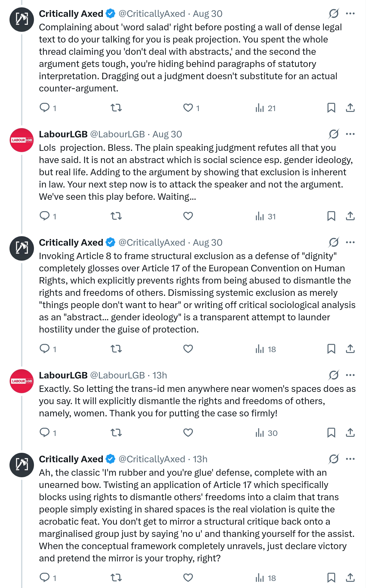Open Grok icon on first Critically Axed tweet
Screen dimensions: 366x588
(334, 13)
